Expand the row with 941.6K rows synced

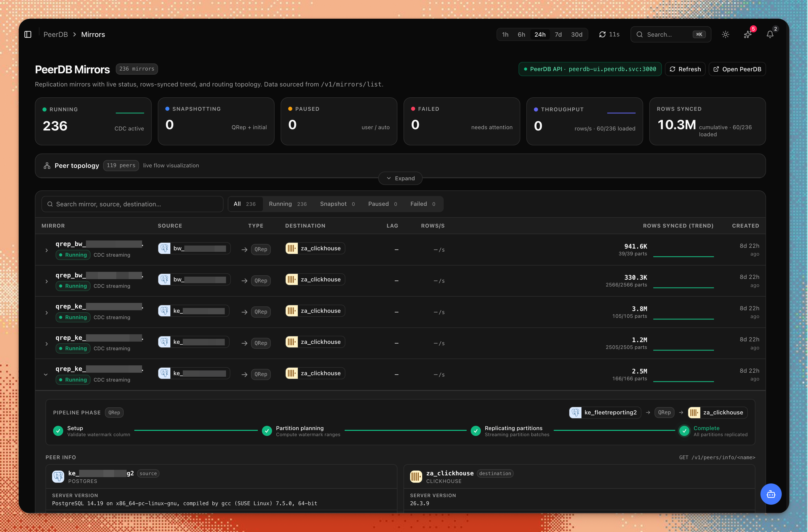tap(47, 250)
